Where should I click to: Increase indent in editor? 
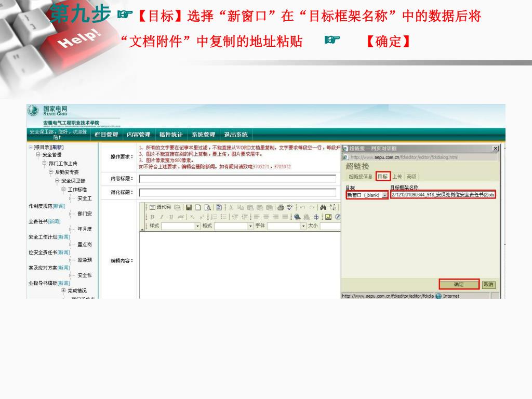(x=245, y=217)
